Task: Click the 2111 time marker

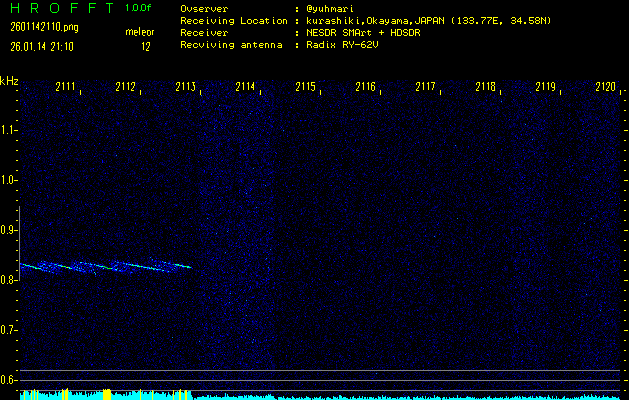Action: pos(67,87)
